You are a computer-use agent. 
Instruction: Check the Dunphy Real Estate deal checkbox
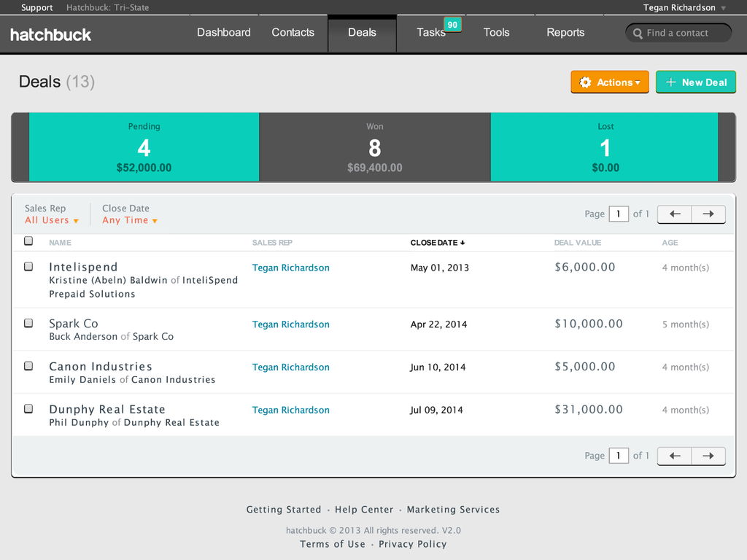click(28, 408)
